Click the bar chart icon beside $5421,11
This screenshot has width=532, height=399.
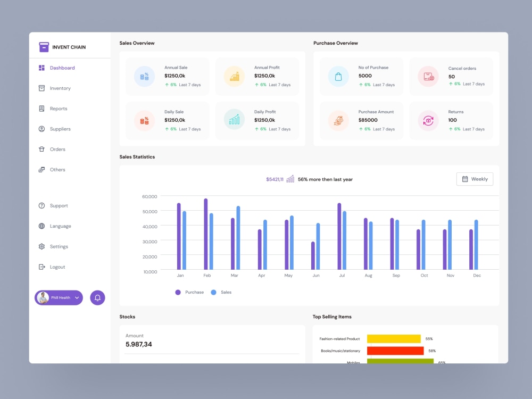coord(290,179)
